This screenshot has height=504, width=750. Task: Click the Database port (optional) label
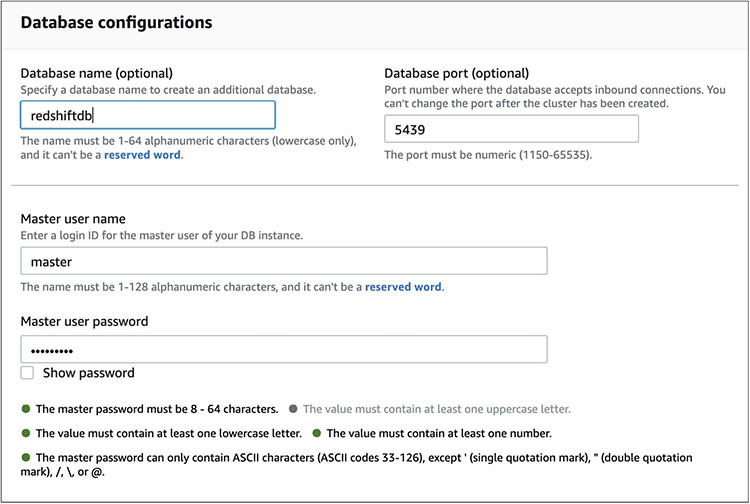pyautogui.click(x=456, y=73)
